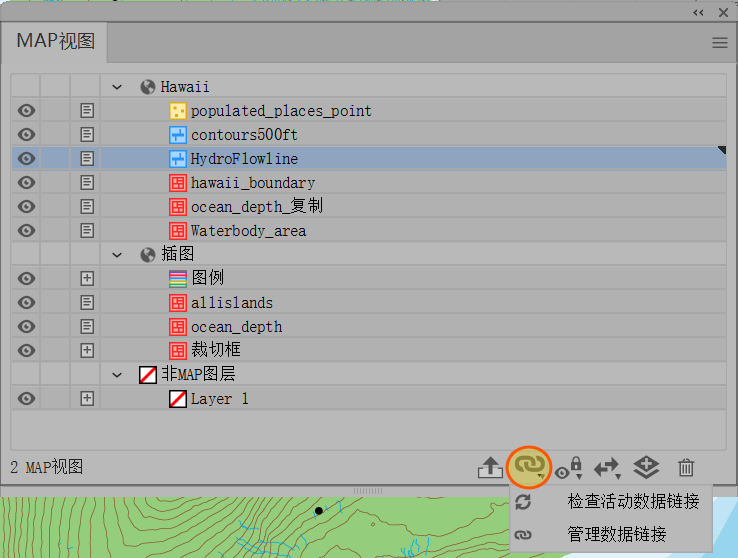This screenshot has height=558, width=738.
Task: Click the Hawaii MAP view label
Action: coord(184,87)
